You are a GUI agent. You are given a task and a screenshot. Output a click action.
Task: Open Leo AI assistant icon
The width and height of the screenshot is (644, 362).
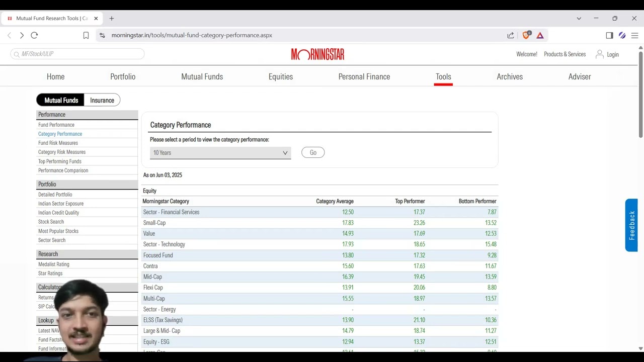pos(622,35)
